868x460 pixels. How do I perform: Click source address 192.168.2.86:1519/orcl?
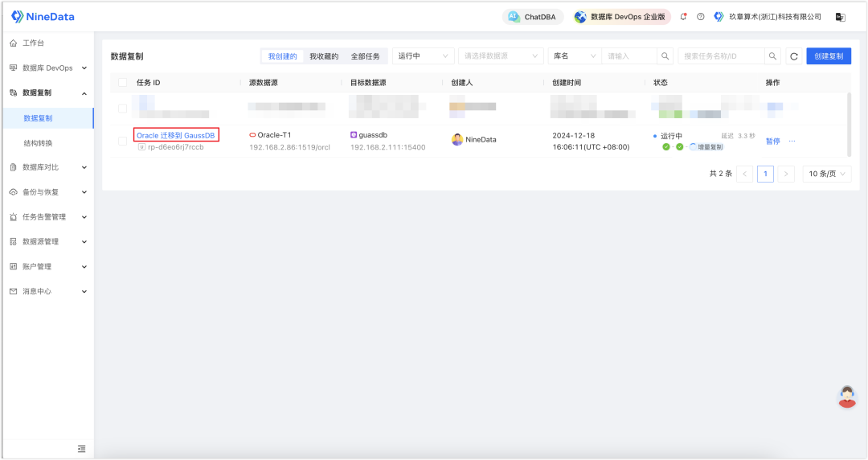(289, 147)
